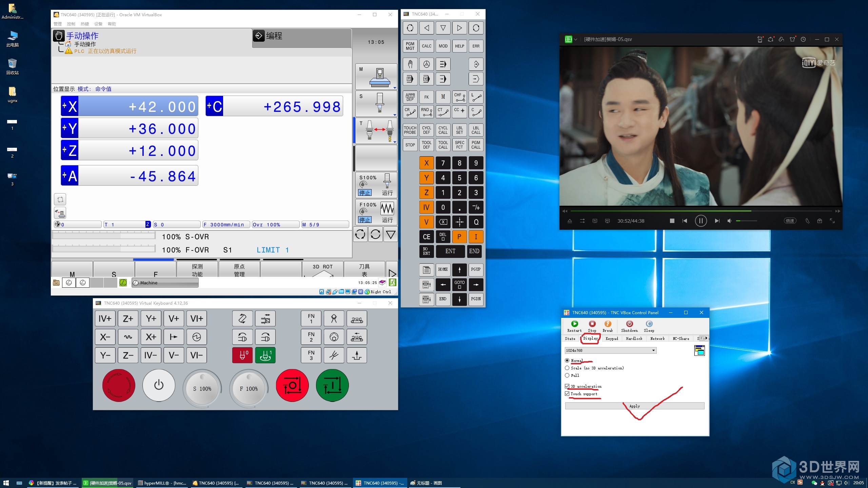Click the orange X axis key
Image resolution: width=868 pixels, height=488 pixels.
(x=427, y=163)
